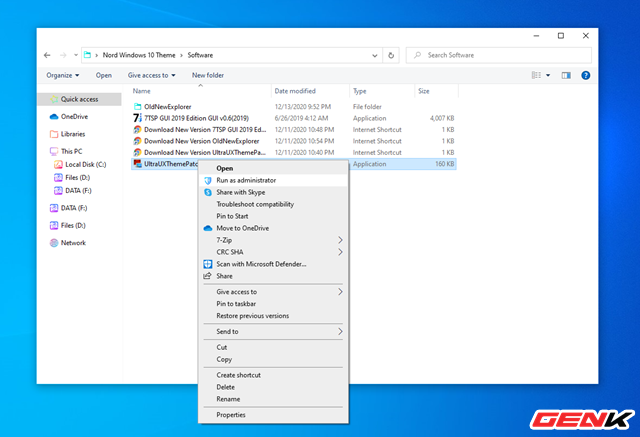This screenshot has width=640, height=437.
Task: Expand Give access to toolbar dropdown
Action: (x=151, y=75)
